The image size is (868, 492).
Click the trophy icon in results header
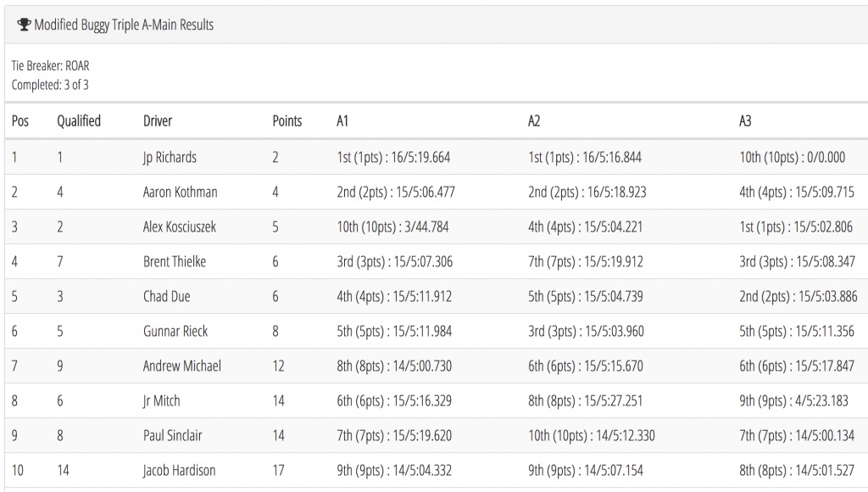click(x=23, y=25)
